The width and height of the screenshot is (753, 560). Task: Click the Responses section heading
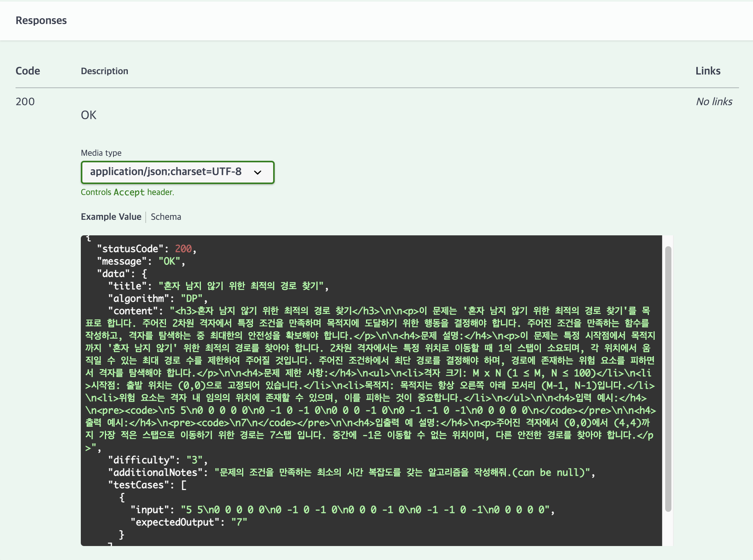point(41,21)
